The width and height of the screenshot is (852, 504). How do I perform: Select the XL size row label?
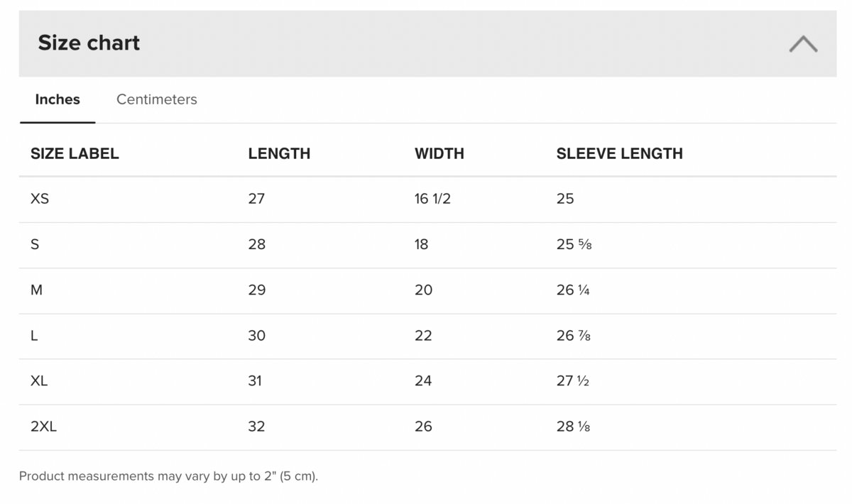(x=39, y=380)
